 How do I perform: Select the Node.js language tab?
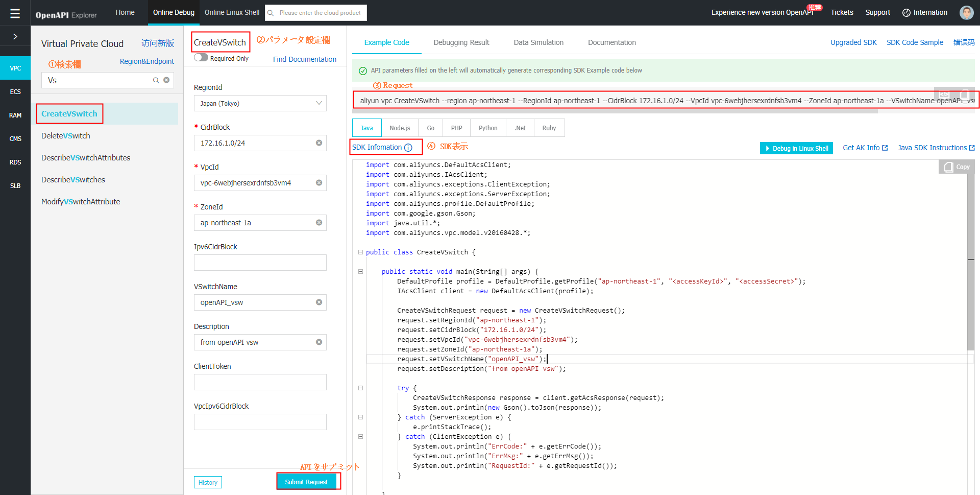click(x=400, y=128)
